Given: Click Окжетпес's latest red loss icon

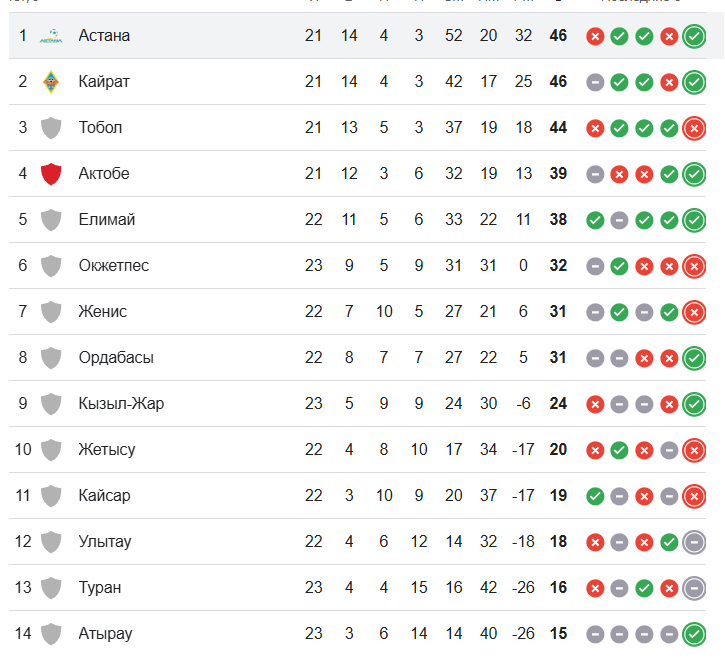Looking at the screenshot, I should point(694,266).
